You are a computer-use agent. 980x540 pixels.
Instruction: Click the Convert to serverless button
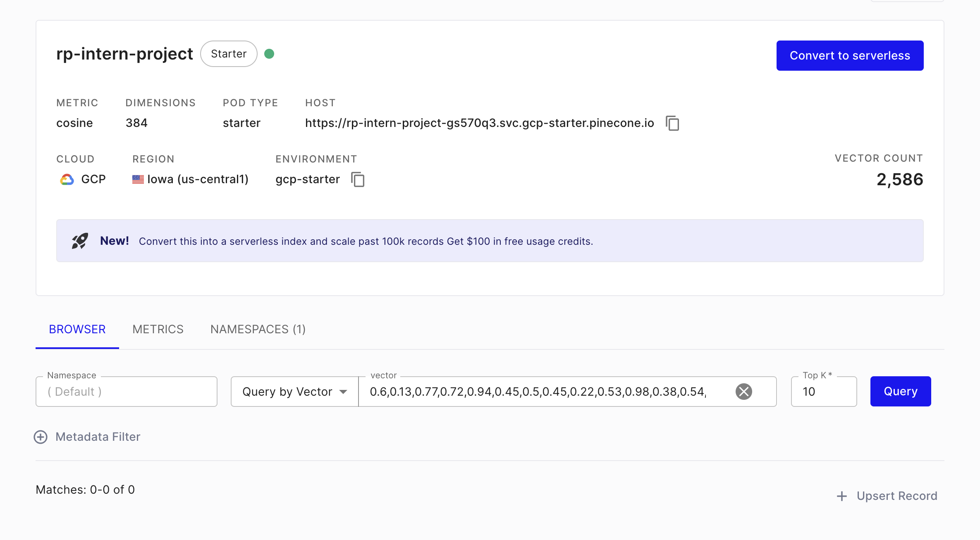pyautogui.click(x=850, y=55)
